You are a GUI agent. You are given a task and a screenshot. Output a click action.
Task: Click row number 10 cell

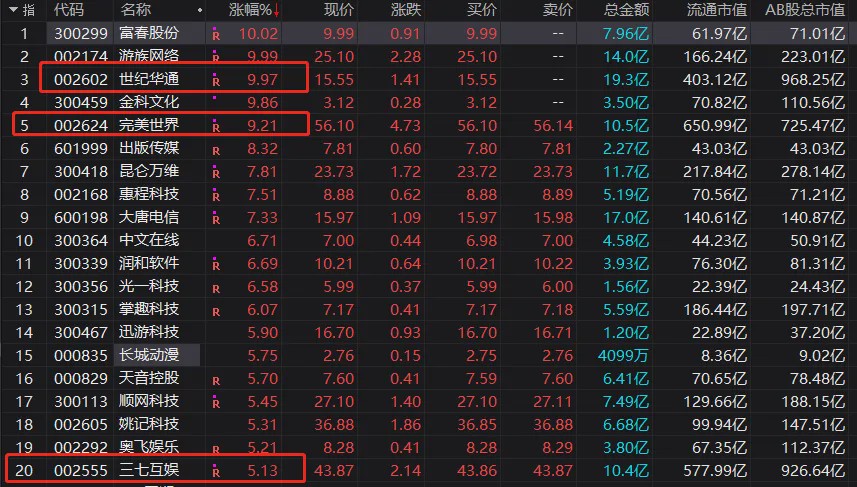[24, 240]
